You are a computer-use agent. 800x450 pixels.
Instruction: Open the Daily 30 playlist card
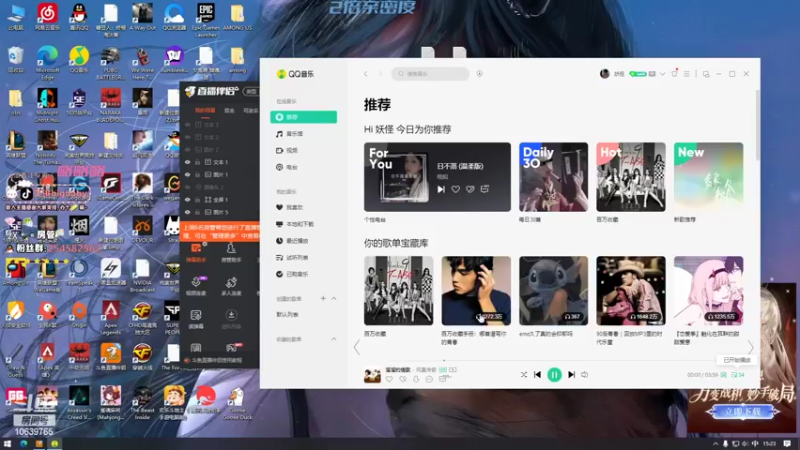point(554,177)
